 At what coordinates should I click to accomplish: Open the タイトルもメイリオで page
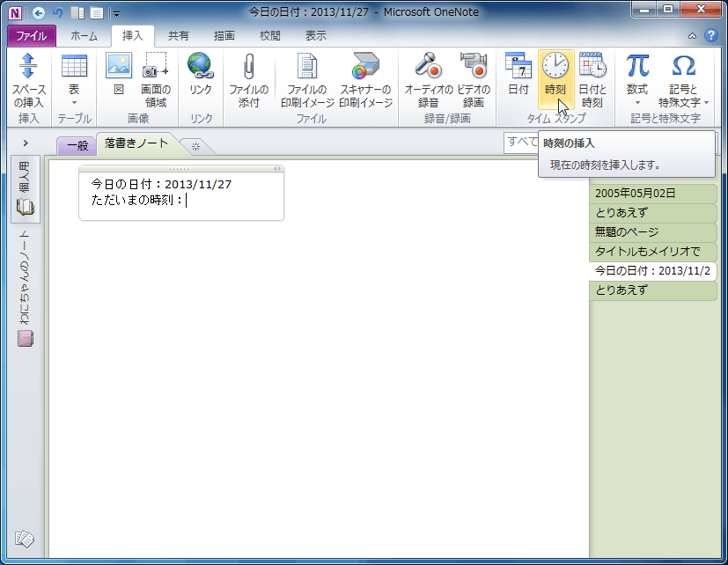pyautogui.click(x=653, y=251)
